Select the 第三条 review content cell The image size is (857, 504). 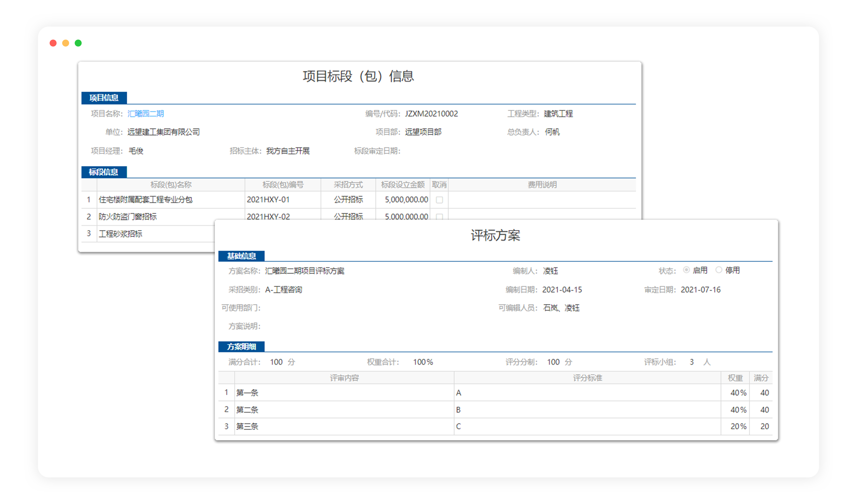click(345, 426)
